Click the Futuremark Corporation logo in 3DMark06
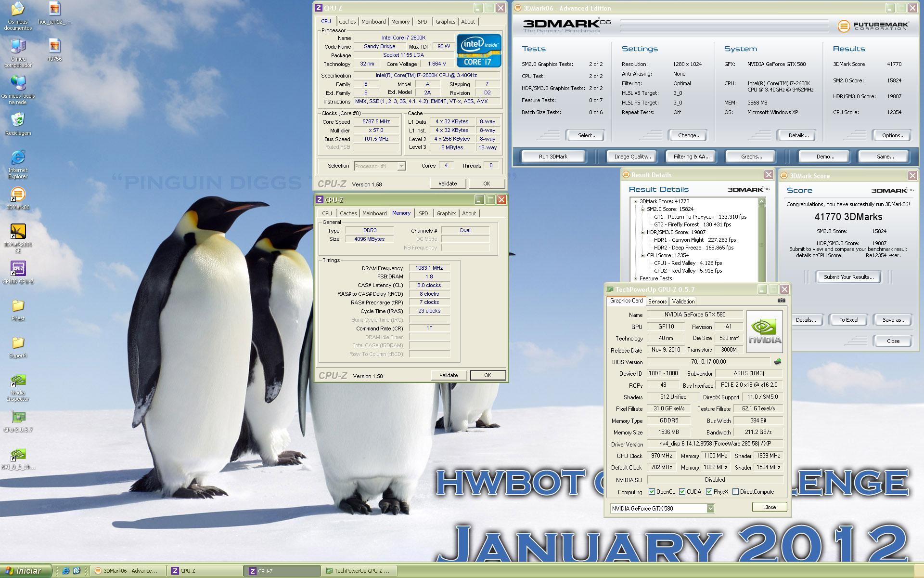 pos(873,26)
